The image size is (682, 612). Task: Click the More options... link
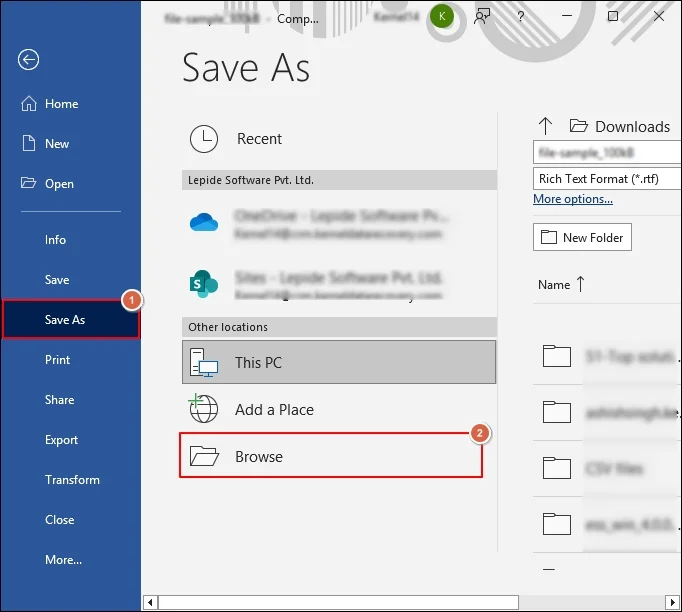click(x=573, y=199)
